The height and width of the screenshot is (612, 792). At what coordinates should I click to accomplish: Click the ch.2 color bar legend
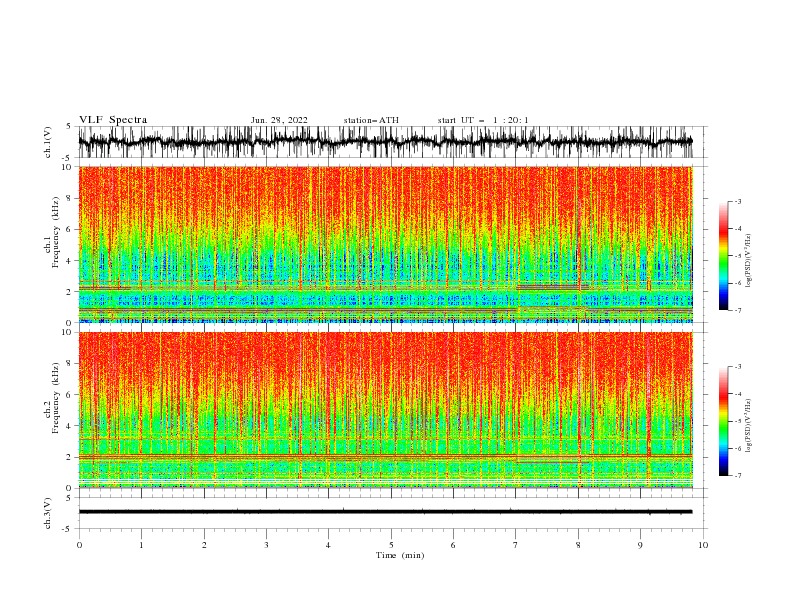(723, 421)
